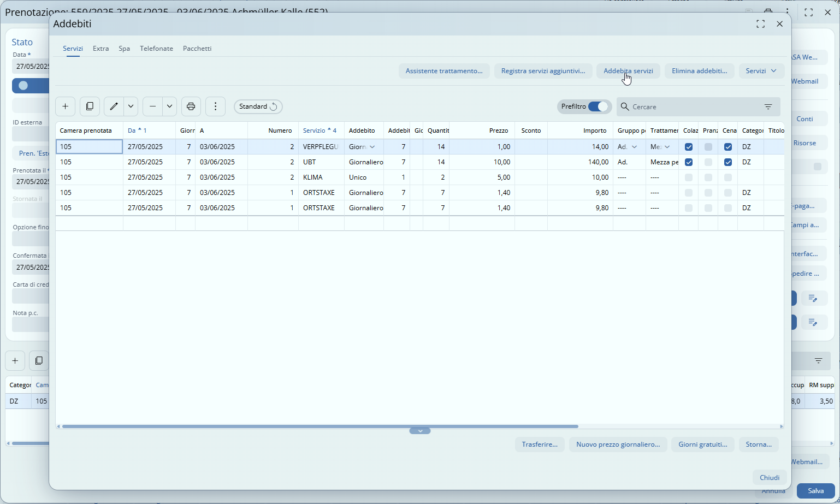The width and height of the screenshot is (840, 504).
Task: Uncheck Colazione for the UBT row
Action: (689, 162)
